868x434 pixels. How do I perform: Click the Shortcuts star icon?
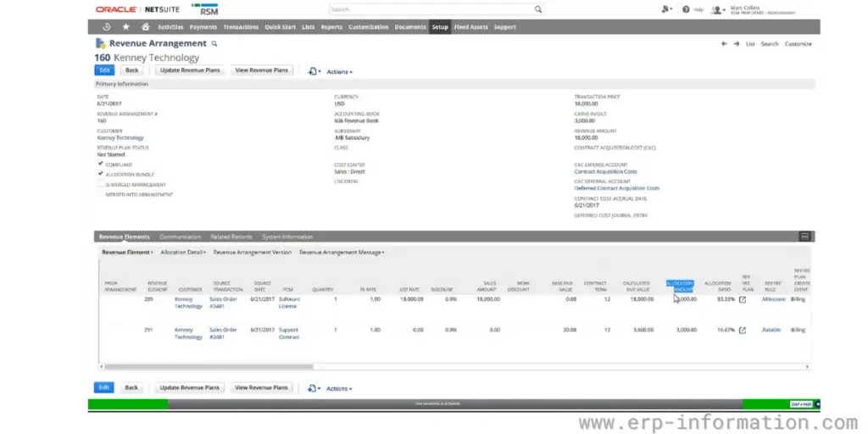click(126, 27)
